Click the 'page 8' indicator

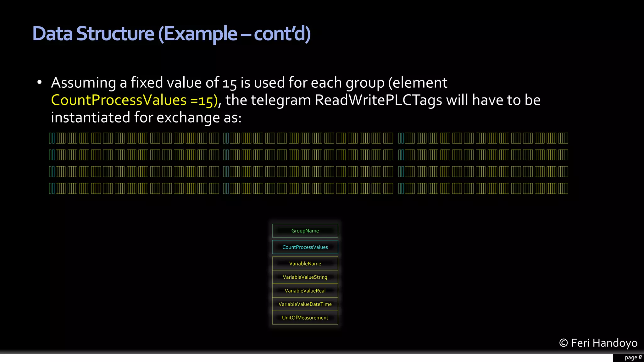pos(633,357)
